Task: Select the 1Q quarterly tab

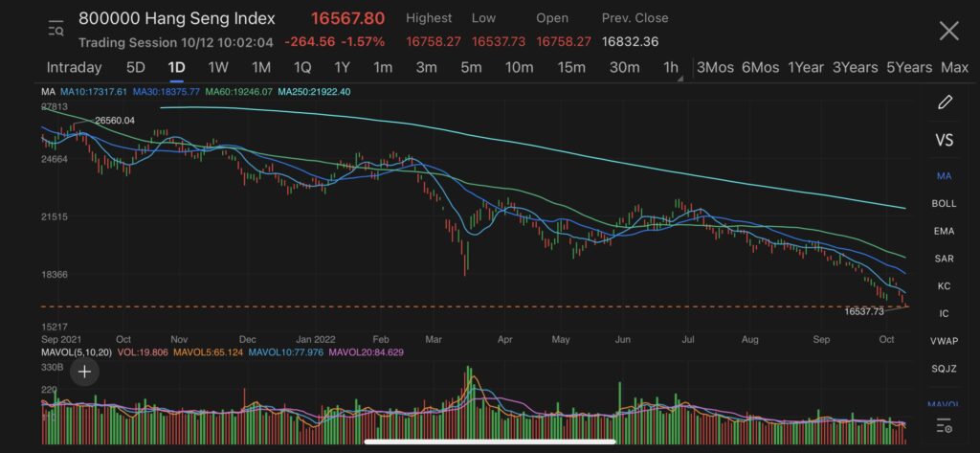Action: point(302,68)
